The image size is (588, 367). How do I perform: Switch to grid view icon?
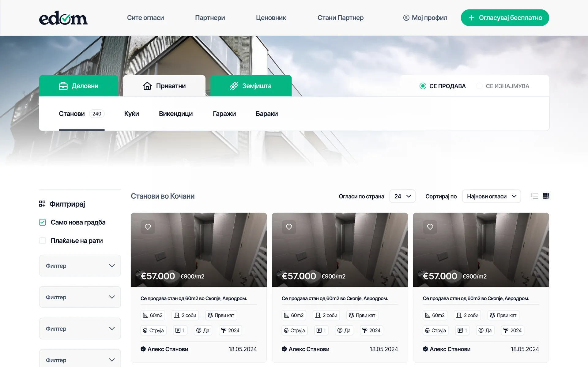click(x=546, y=196)
